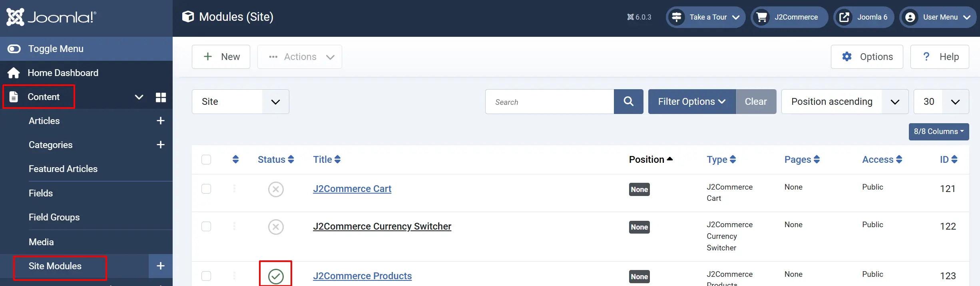Sort by ID column

coord(948,160)
